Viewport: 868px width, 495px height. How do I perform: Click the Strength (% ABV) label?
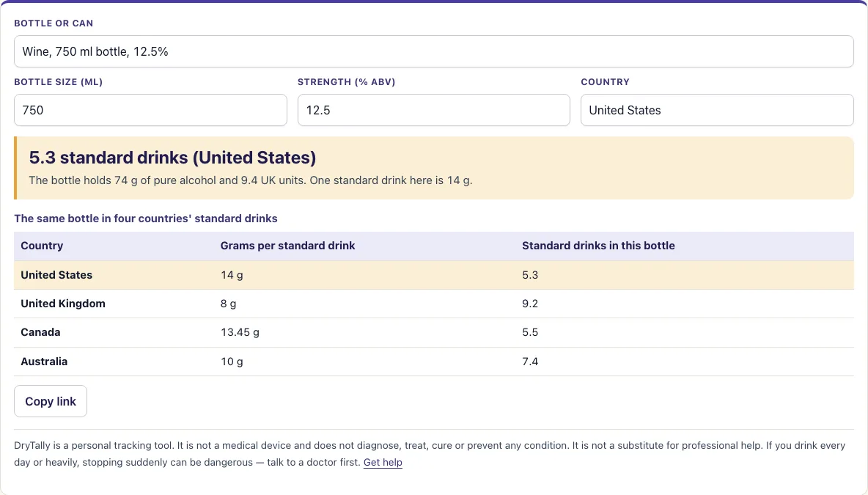pyautogui.click(x=347, y=82)
